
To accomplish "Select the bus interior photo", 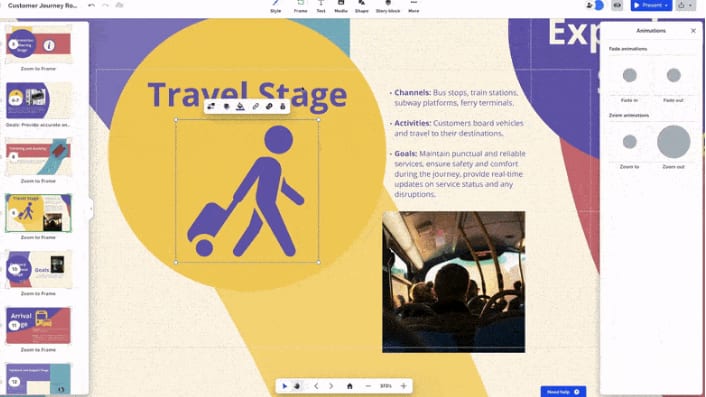I will tap(453, 282).
